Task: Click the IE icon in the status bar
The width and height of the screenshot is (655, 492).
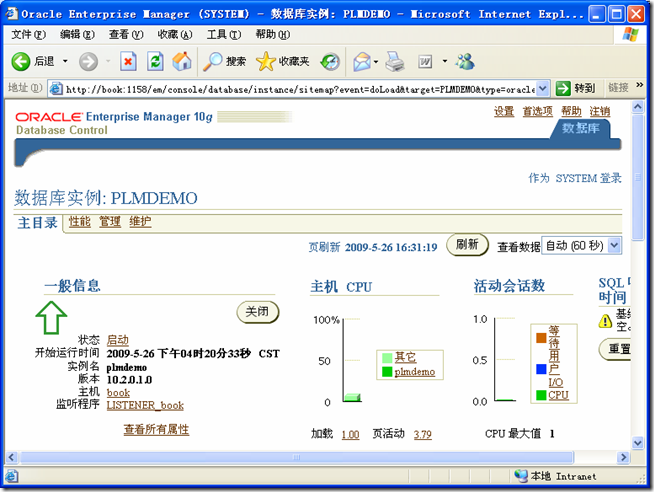Action: 11,476
